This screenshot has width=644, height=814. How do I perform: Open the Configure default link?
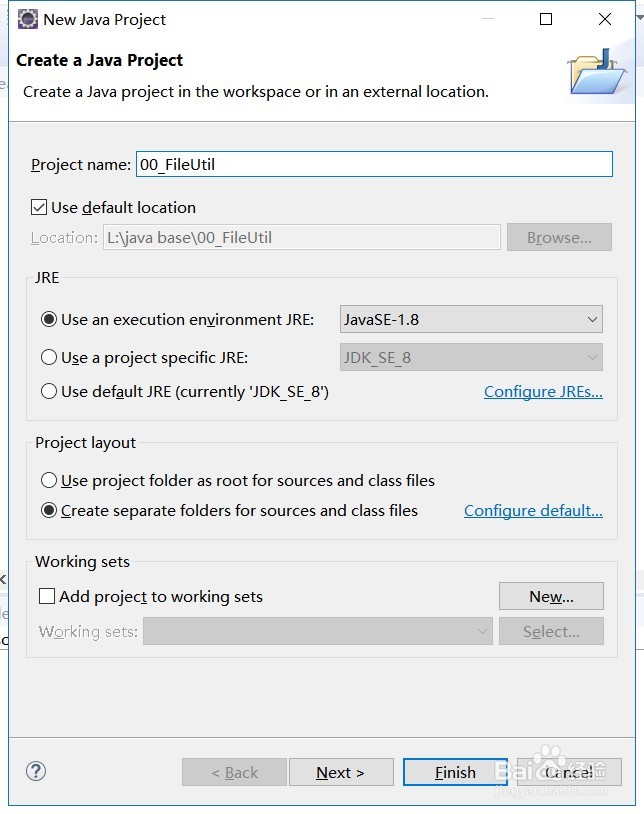pyautogui.click(x=533, y=511)
